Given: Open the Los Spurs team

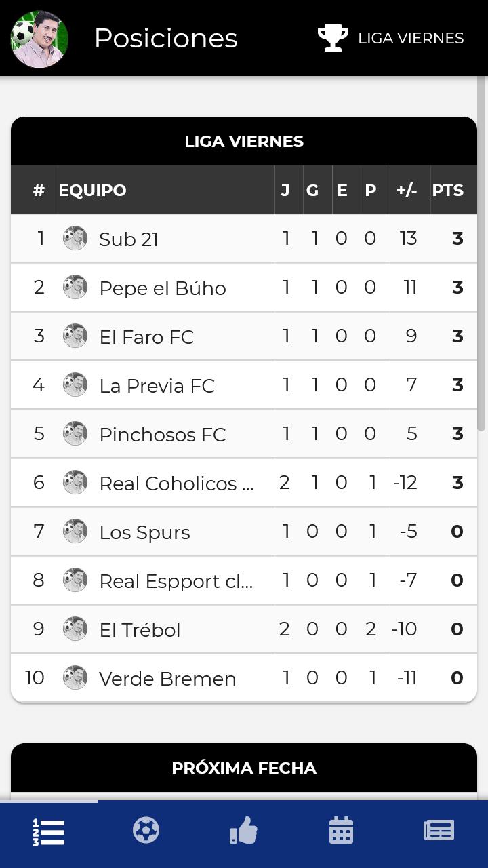Looking at the screenshot, I should (x=244, y=532).
